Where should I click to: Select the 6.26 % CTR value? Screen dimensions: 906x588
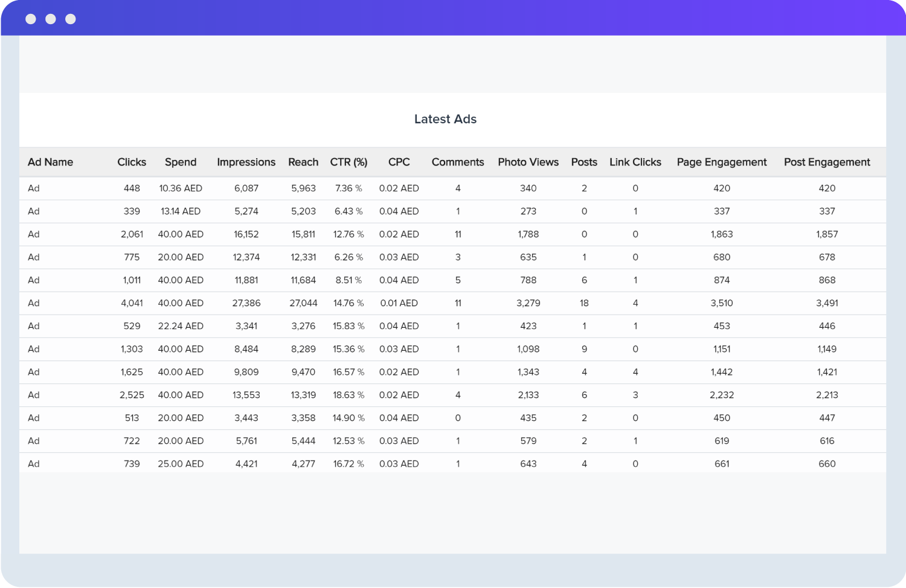tap(349, 257)
